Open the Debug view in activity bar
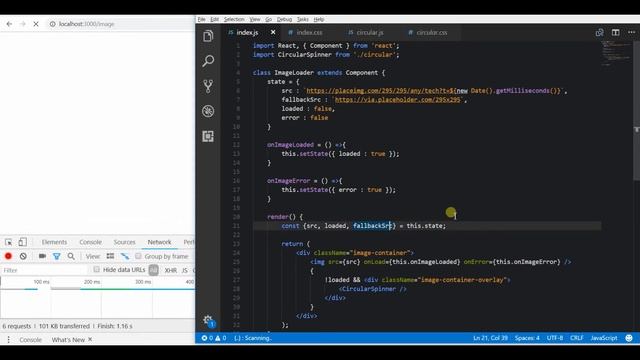Image resolution: width=640 pixels, height=360 pixels. (208, 111)
